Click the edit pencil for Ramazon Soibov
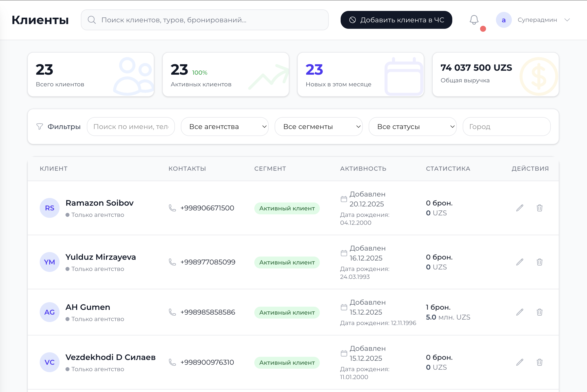The width and height of the screenshot is (587, 392). (520, 208)
